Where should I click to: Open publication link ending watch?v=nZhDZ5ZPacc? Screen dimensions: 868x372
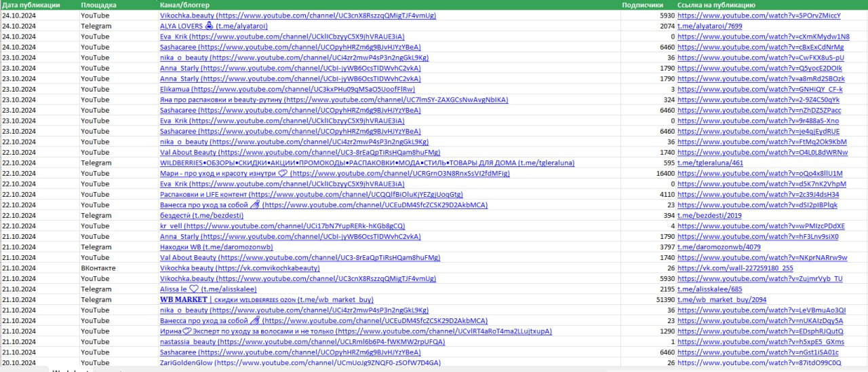pos(759,110)
